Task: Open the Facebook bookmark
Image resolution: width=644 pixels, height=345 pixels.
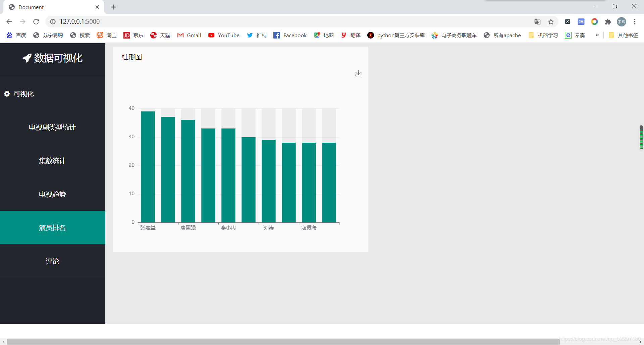Action: pos(290,35)
